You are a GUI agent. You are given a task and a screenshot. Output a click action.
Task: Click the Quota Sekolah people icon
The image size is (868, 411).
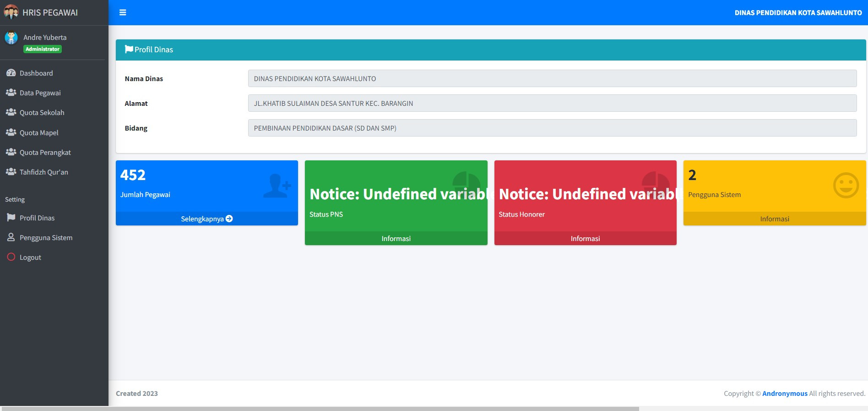coord(11,112)
